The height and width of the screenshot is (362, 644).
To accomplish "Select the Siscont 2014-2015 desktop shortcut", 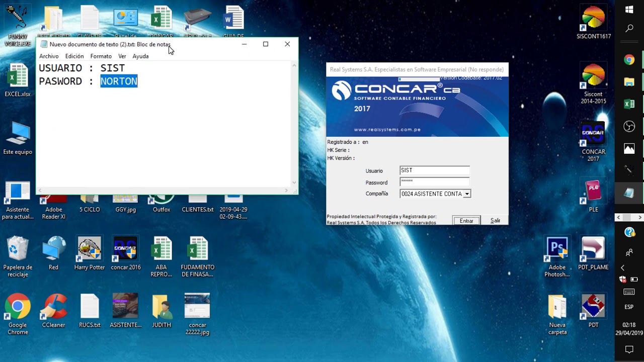I will [x=594, y=83].
